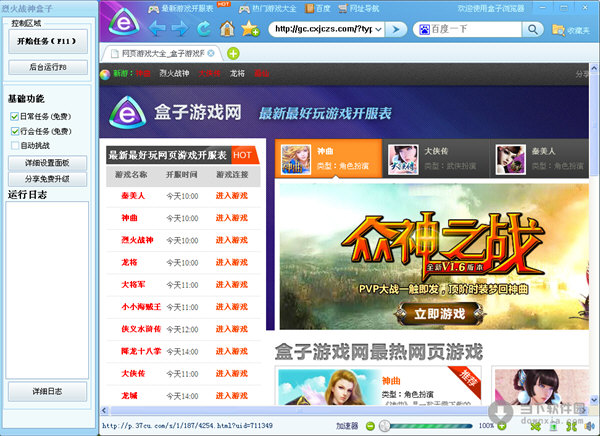Open the favorites folder (收藏夹)
Image resolution: width=600 pixels, height=436 pixels.
(x=571, y=30)
